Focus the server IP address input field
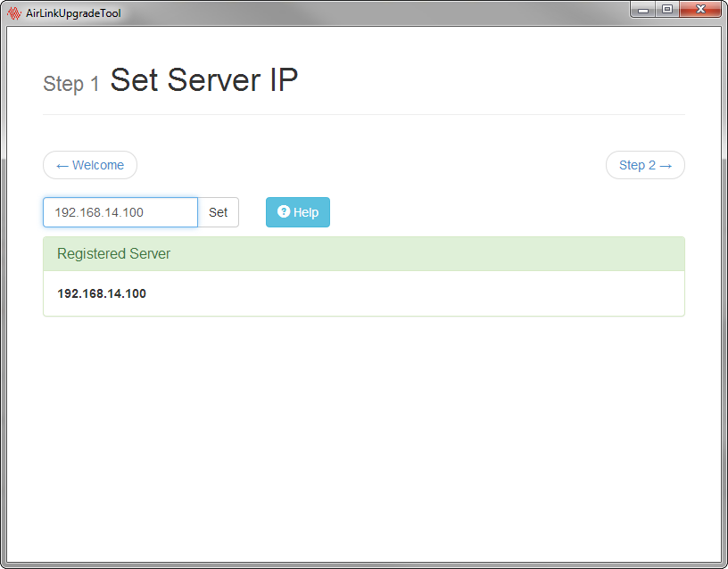Screen dimensions: 728x569 pos(120,212)
